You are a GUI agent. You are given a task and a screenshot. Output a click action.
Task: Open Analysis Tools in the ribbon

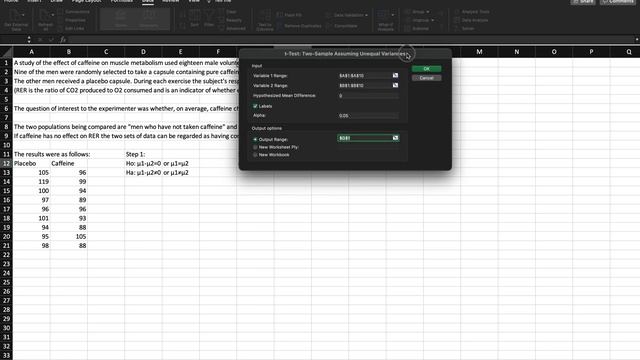pyautogui.click(x=471, y=12)
